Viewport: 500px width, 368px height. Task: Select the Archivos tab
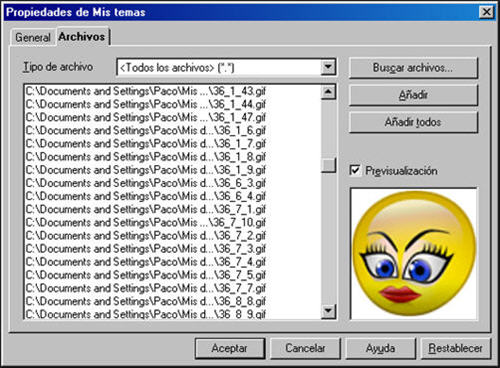click(82, 37)
